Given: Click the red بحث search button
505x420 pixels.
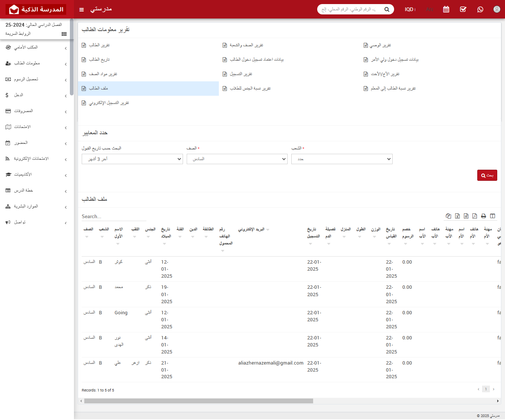Looking at the screenshot, I should tap(487, 175).
